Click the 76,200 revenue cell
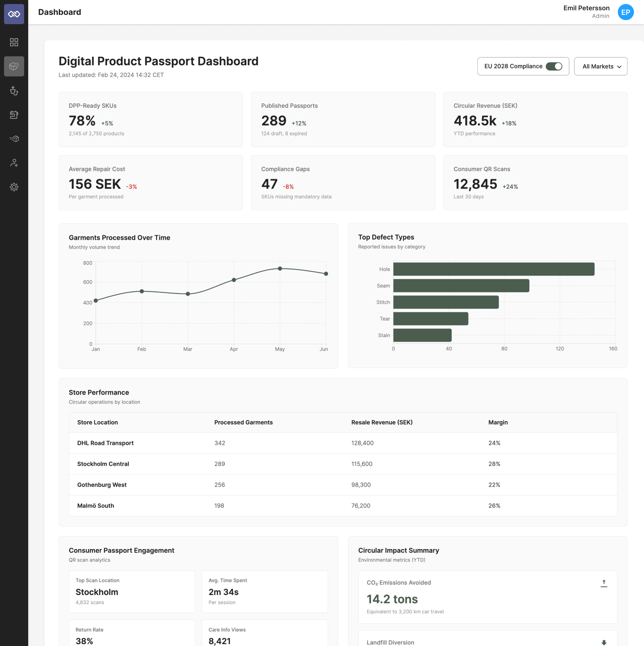Image resolution: width=644 pixels, height=646 pixels. 361,506
